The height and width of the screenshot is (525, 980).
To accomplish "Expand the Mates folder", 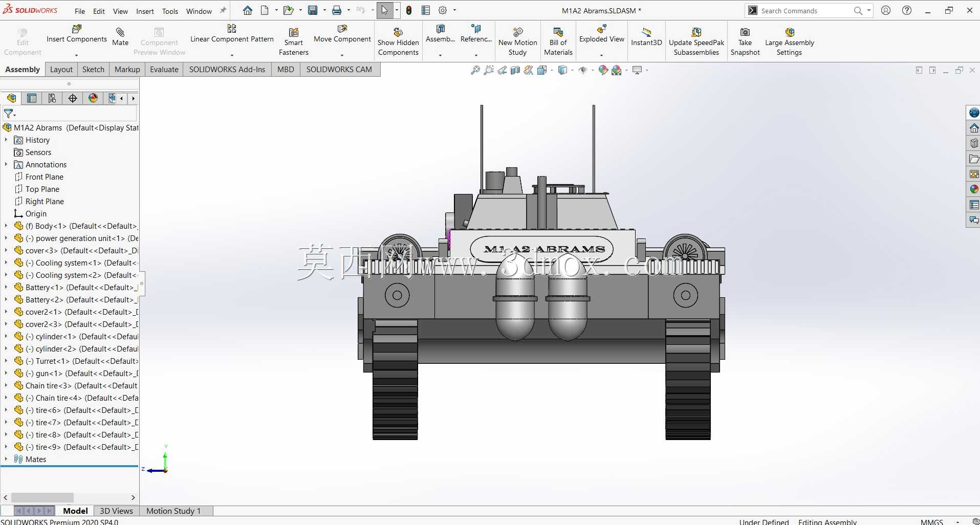I will pyautogui.click(x=6, y=459).
